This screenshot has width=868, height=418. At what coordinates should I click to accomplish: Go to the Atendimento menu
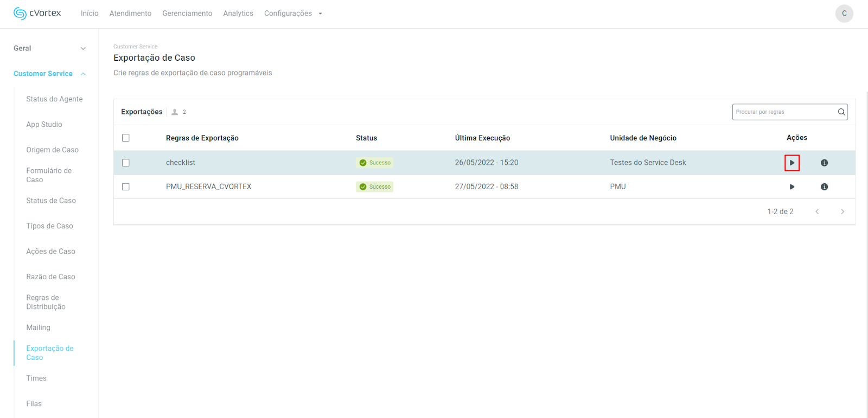(x=130, y=14)
